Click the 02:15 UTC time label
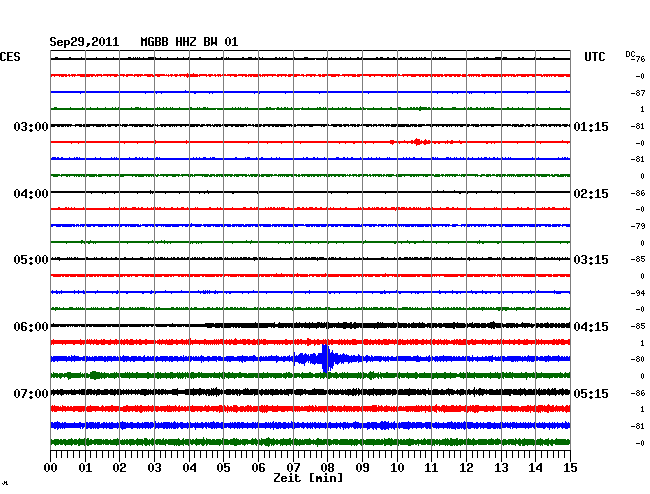The image size is (650, 494). (x=591, y=194)
